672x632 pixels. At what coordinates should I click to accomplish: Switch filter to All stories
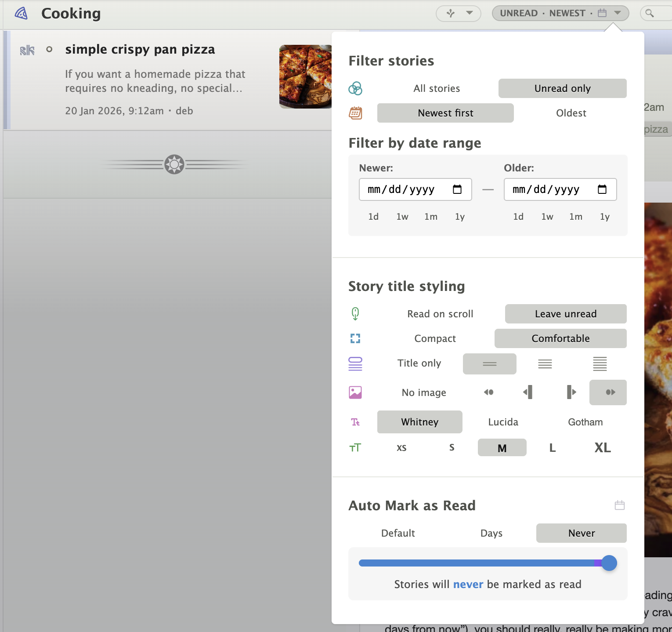(x=436, y=88)
